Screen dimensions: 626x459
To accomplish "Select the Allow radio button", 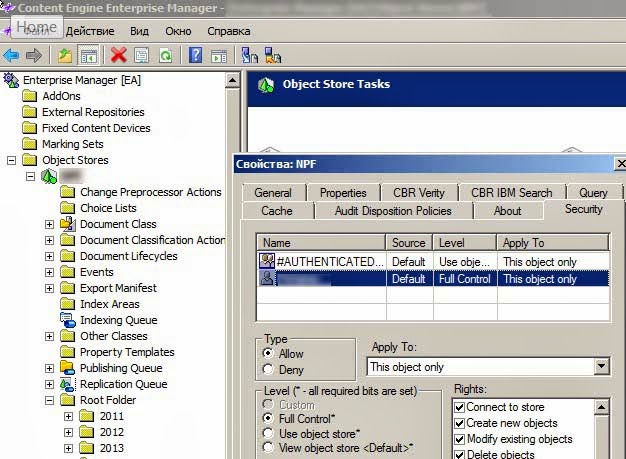I will coord(267,354).
